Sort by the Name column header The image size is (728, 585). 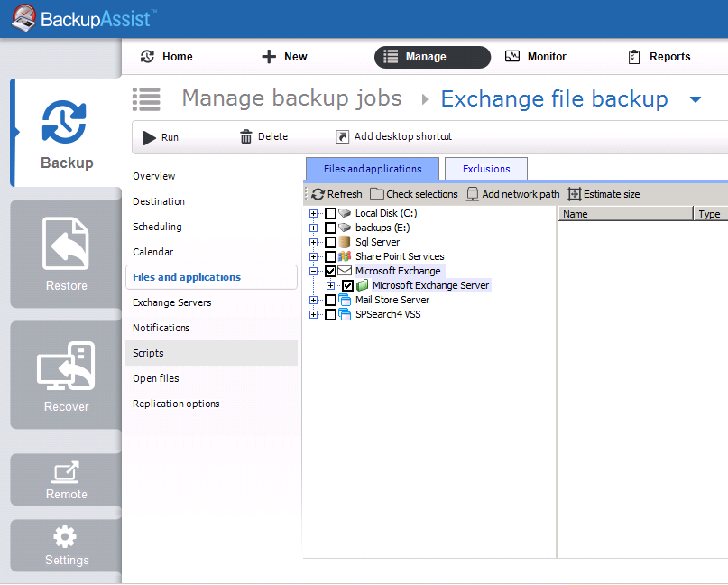coord(625,214)
